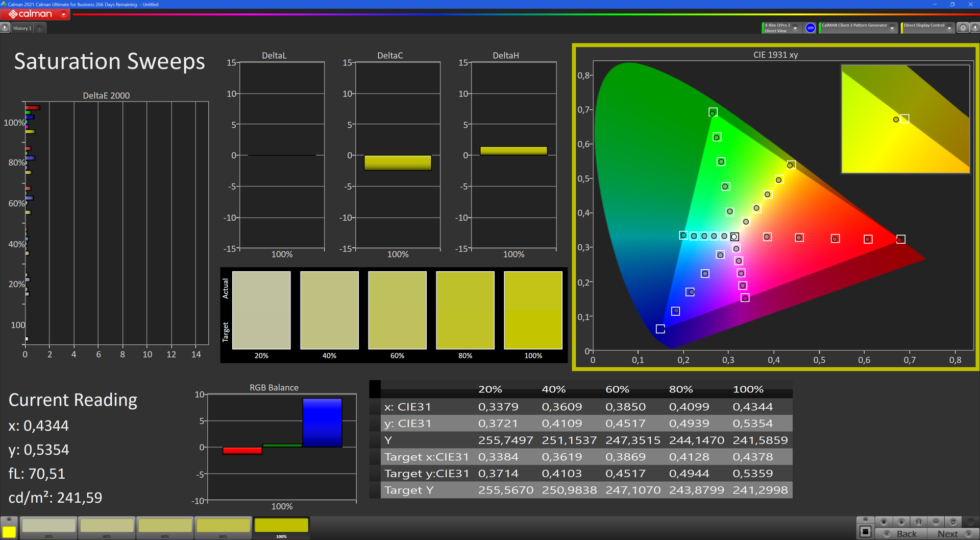Click the value 0,5354 in y: CIE31 row
Viewport: 980px width, 540px height.
coord(753,424)
